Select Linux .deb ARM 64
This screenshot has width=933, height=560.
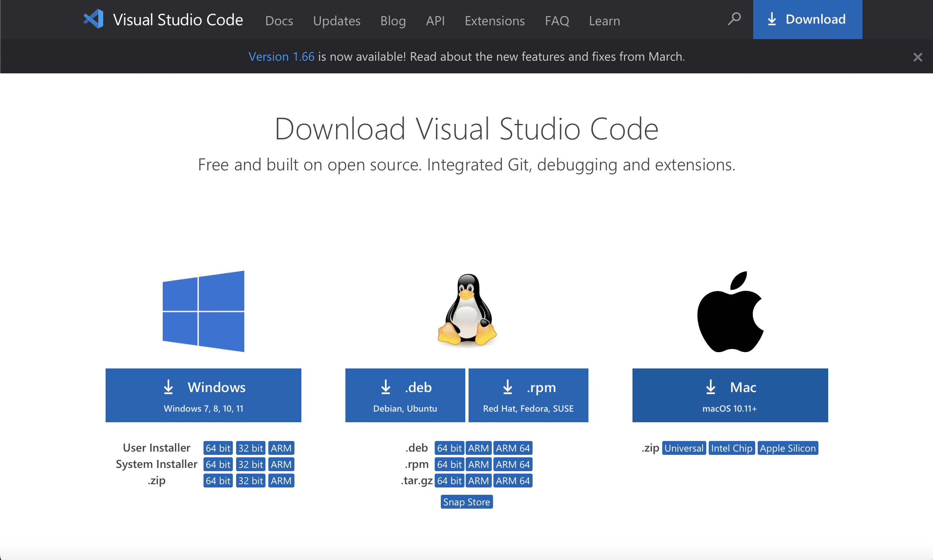tap(513, 448)
